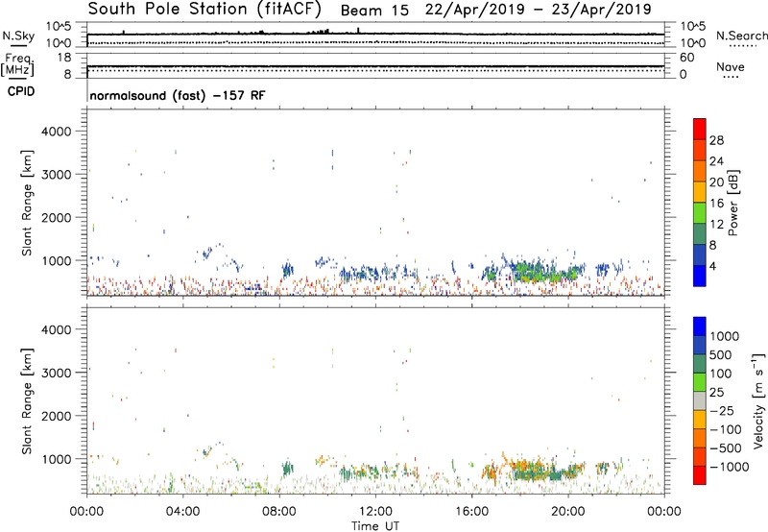Click the '08:00' time axis tick label

[279, 512]
